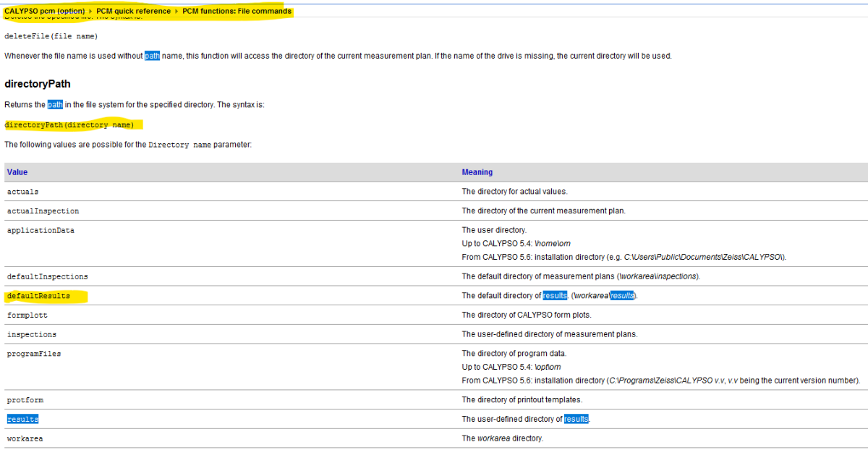Viewport: 868px width, 450px height.
Task: Click breadcrumb arrow after CALYPSO pcm (option)
Action: pyautogui.click(x=90, y=12)
